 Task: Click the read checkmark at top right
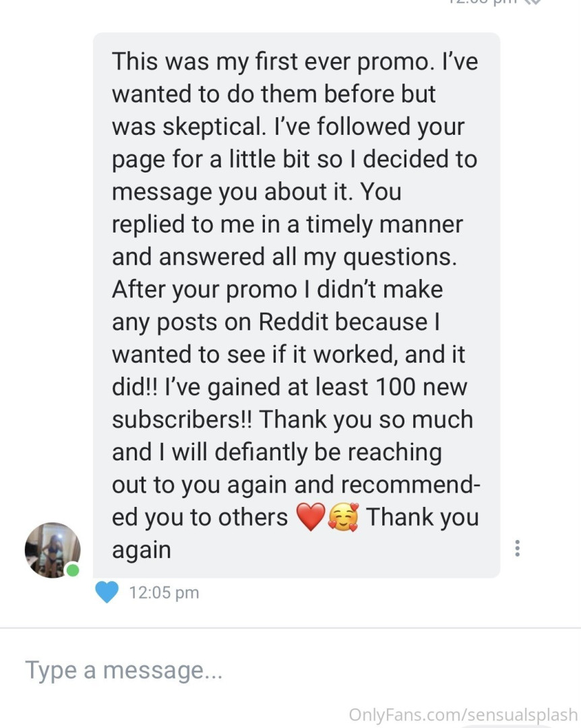tap(532, 2)
